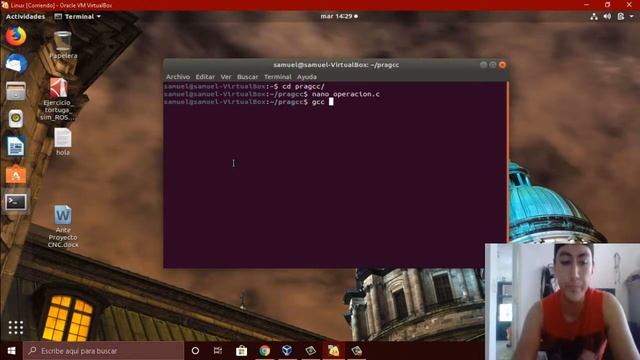This screenshot has height=360, width=640.
Task: Click the network status icon in top bar
Action: click(594, 16)
